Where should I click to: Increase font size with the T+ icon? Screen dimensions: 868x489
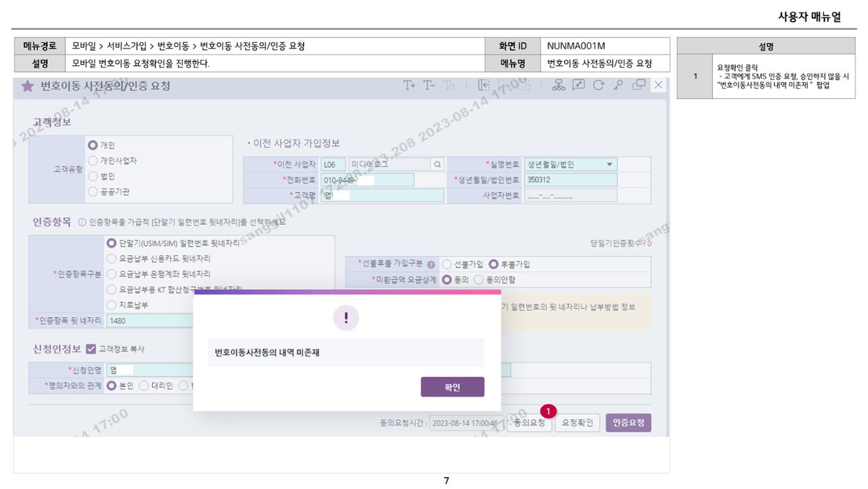click(x=410, y=86)
